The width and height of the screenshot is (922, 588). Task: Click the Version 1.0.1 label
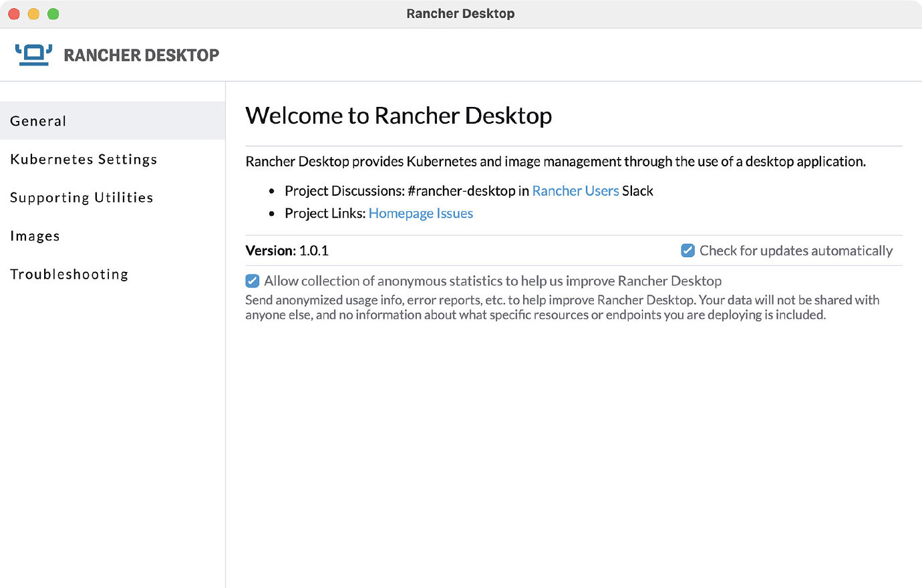(x=287, y=251)
